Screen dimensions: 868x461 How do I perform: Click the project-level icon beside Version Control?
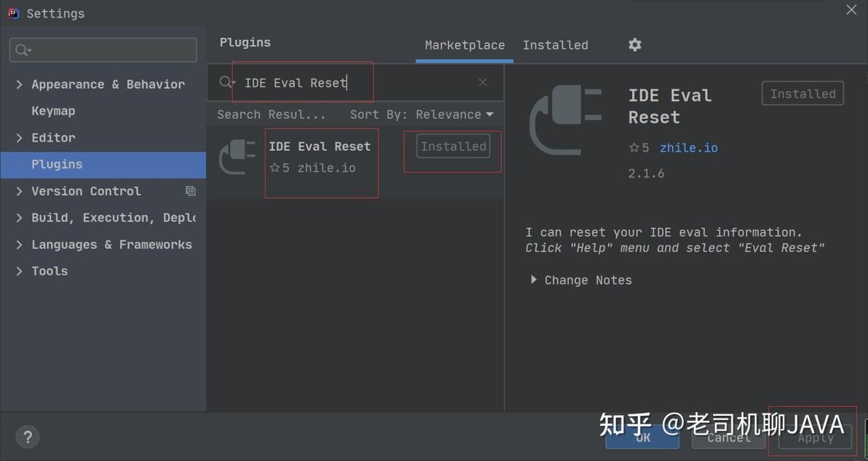(191, 191)
